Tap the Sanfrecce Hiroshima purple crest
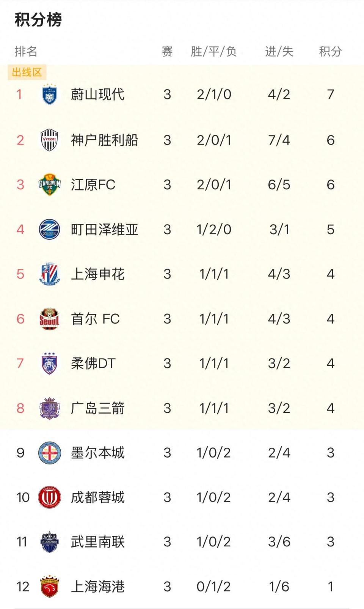The height and width of the screenshot is (609, 364). 50,408
